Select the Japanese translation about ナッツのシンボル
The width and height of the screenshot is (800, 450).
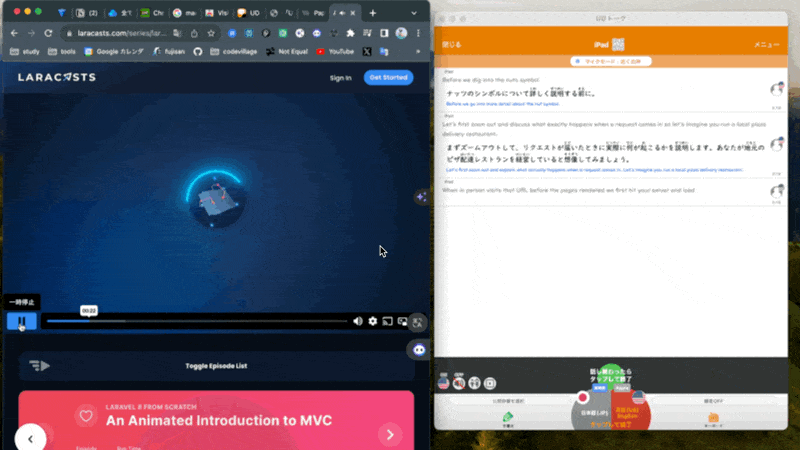(521, 93)
